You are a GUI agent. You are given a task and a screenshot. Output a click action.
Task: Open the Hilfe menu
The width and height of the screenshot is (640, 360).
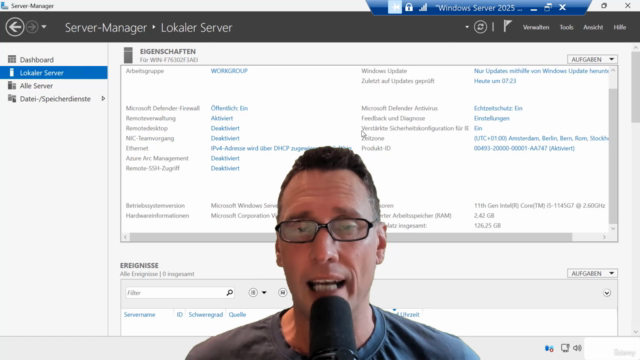tap(620, 27)
